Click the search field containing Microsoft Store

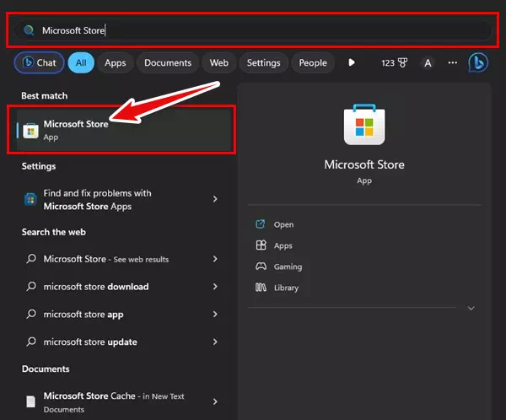pyautogui.click(x=253, y=30)
